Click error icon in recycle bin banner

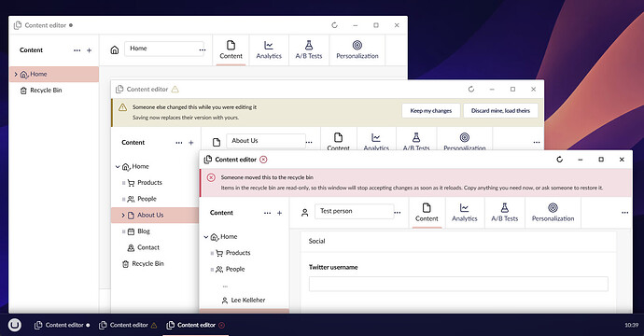pos(211,177)
